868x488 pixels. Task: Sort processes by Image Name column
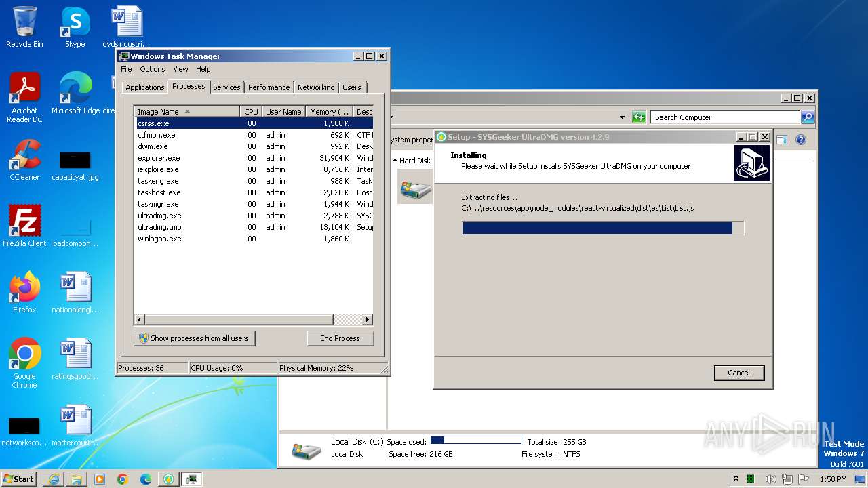point(186,112)
